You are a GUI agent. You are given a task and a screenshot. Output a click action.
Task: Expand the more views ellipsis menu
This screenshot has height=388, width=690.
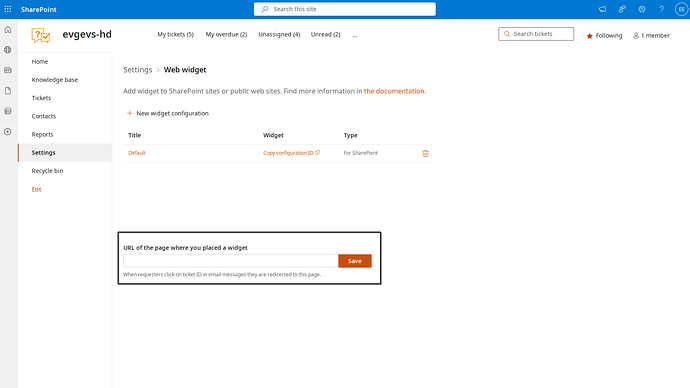pyautogui.click(x=355, y=35)
